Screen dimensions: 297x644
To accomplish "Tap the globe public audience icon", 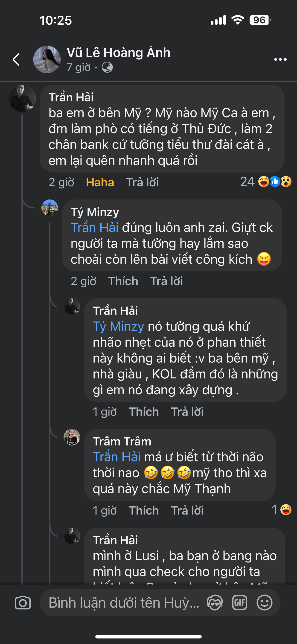I will (x=107, y=67).
